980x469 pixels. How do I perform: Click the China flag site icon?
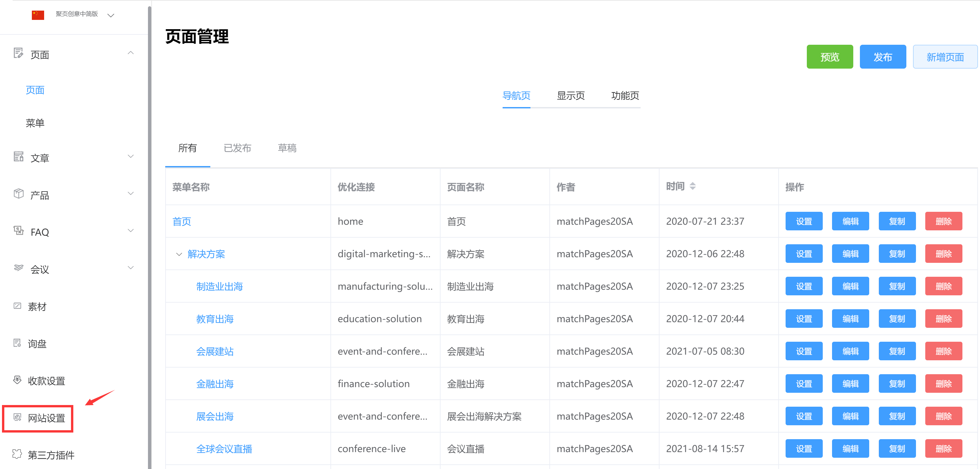point(38,15)
